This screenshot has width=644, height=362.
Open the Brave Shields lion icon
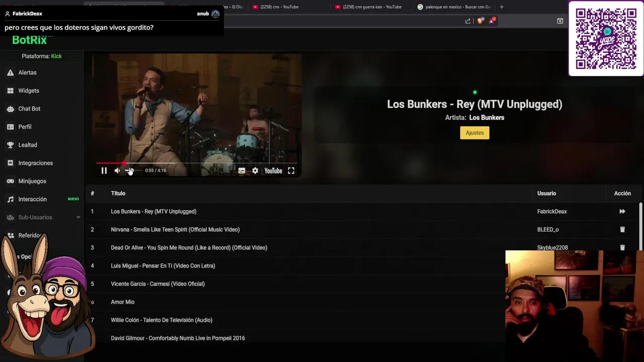pyautogui.click(x=480, y=21)
